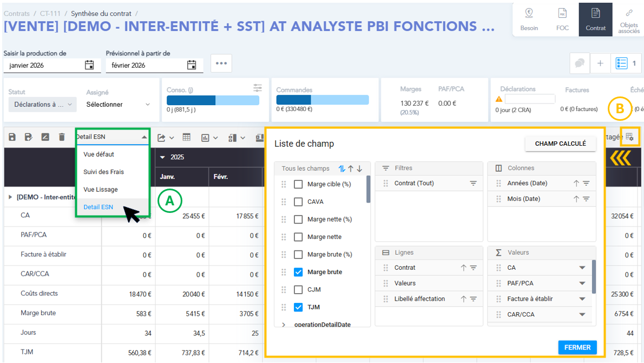Sort all fields with ascending arrow icon
This screenshot has width=644, height=363.
[x=351, y=168]
